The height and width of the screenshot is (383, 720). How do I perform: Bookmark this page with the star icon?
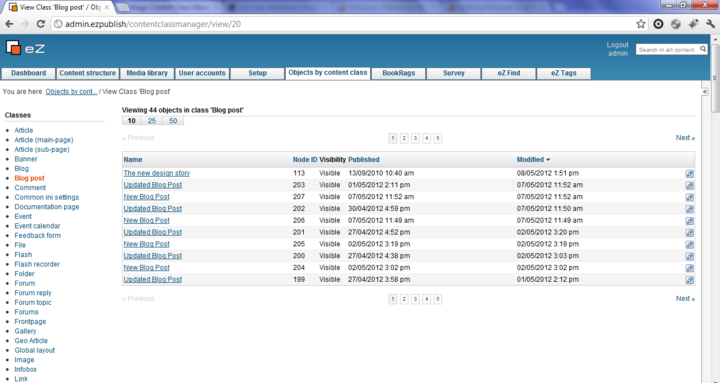(x=641, y=24)
